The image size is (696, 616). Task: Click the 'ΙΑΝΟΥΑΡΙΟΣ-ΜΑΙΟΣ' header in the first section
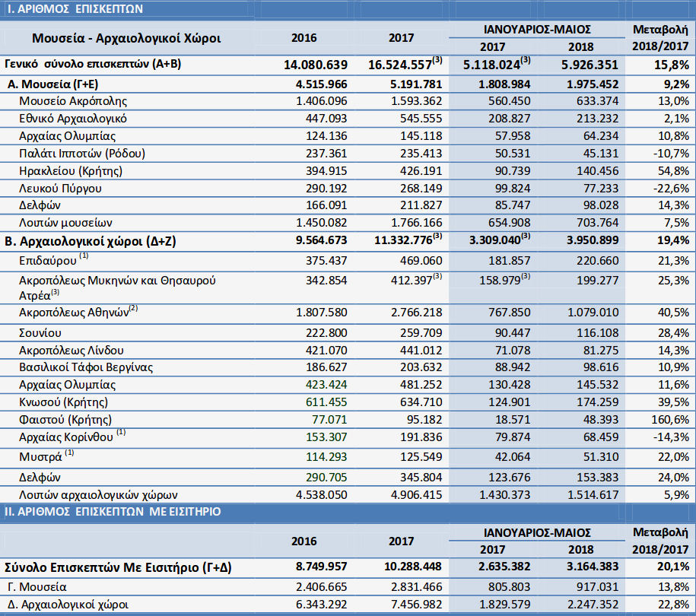pyautogui.click(x=537, y=29)
